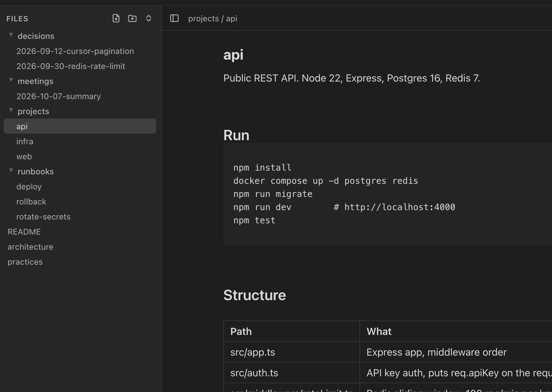Create a new folder with the icon
The image size is (552, 392).
click(x=132, y=19)
